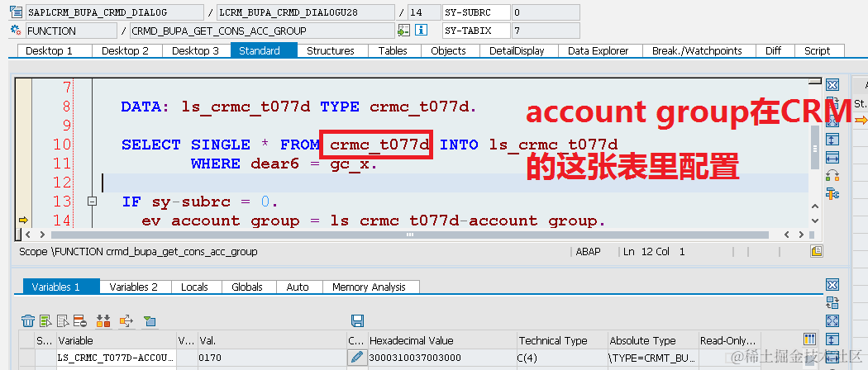Click the yellow notes icon in editor status bar
Screen dimensions: 868x370
(x=817, y=251)
